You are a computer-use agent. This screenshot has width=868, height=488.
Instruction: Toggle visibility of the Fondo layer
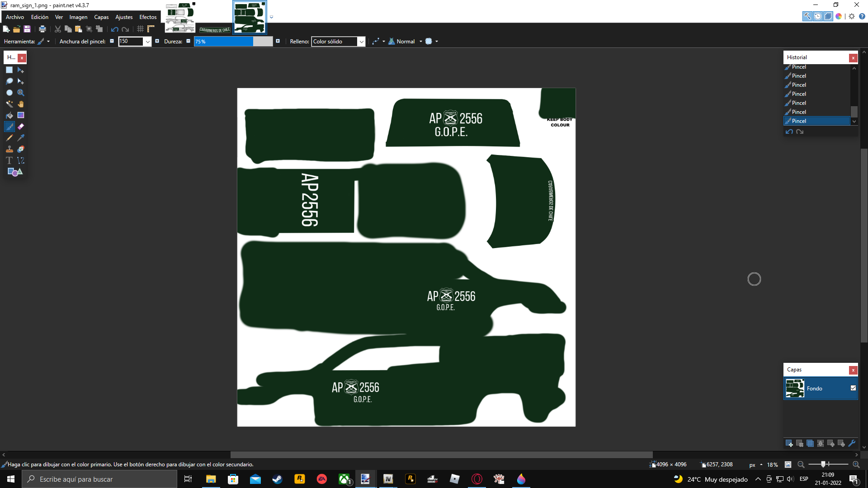[x=853, y=388]
